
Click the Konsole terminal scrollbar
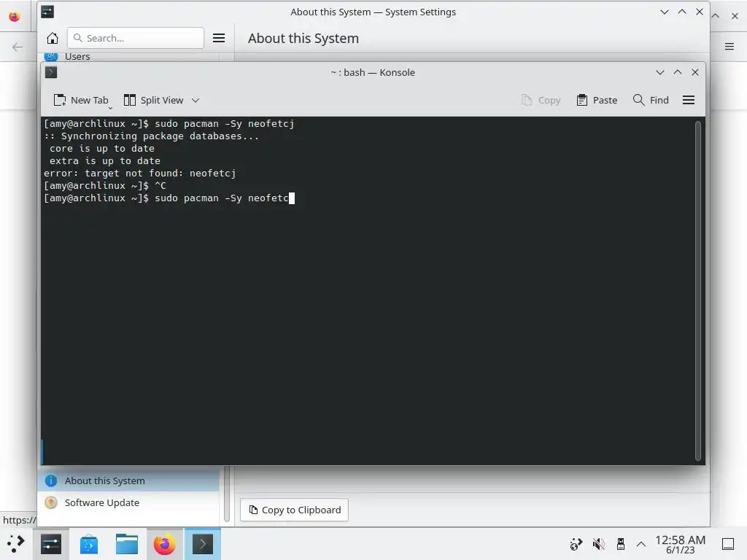(698, 290)
